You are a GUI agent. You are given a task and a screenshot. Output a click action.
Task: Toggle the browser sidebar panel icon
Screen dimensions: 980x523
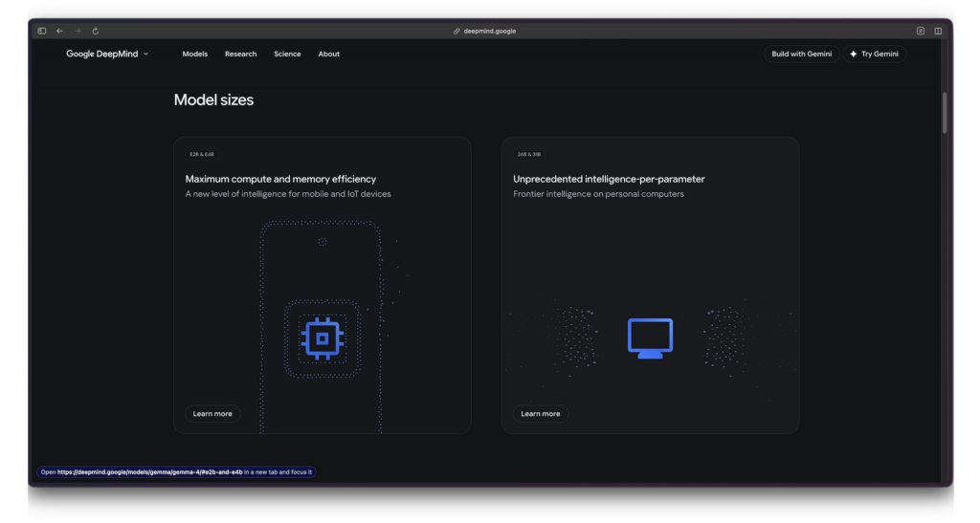42,31
